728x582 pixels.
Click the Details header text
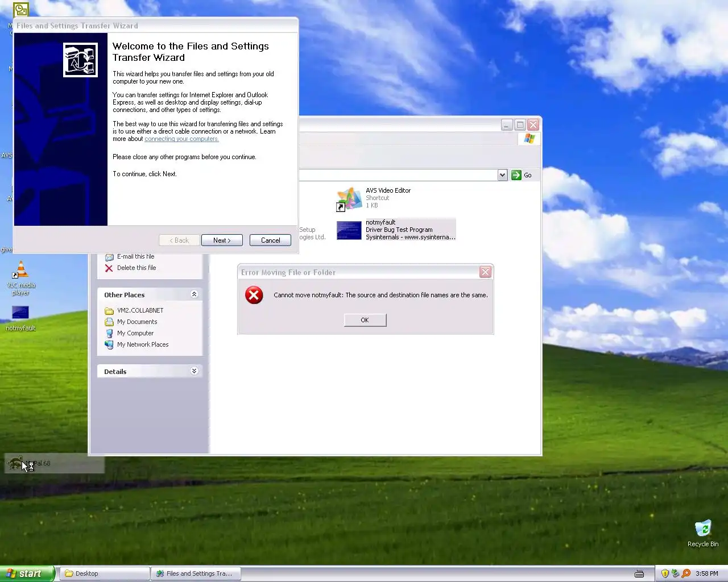point(115,372)
